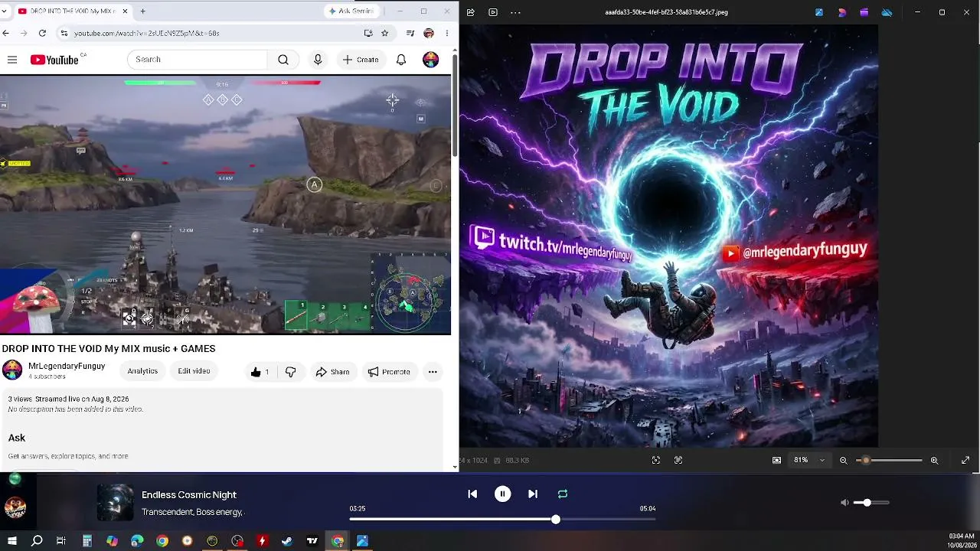980x551 pixels.
Task: Enter fullscreen in Photos viewer
Action: [965, 461]
